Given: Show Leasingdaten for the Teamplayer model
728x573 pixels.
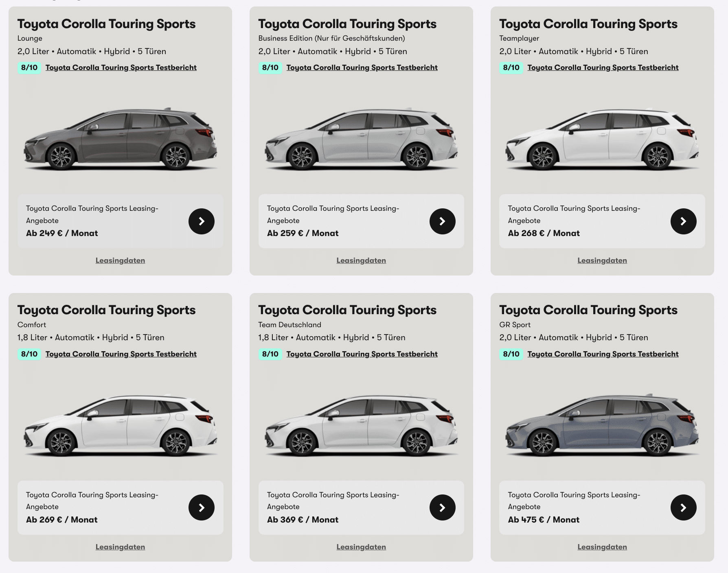Looking at the screenshot, I should [602, 260].
